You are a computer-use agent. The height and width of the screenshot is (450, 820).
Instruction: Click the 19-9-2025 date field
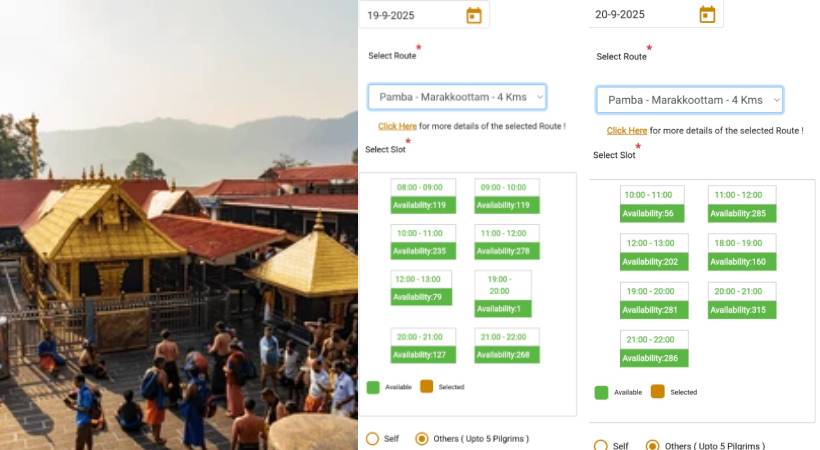point(424,15)
